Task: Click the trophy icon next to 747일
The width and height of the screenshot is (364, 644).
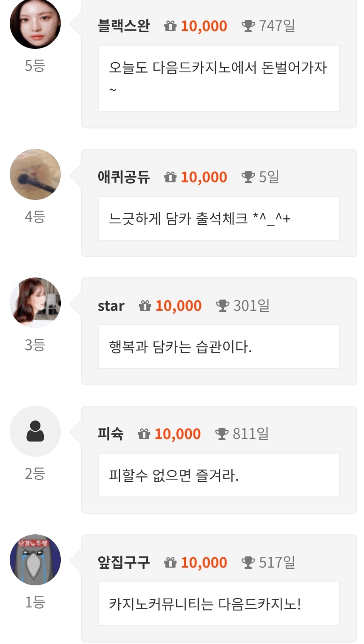Action: pyautogui.click(x=248, y=26)
